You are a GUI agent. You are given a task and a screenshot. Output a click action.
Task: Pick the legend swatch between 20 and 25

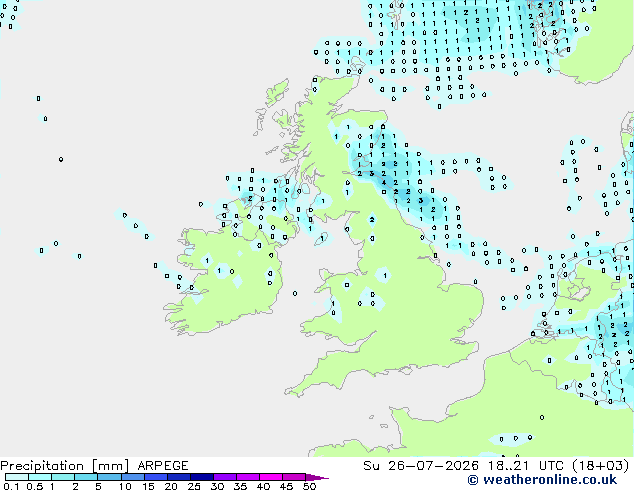point(179,477)
